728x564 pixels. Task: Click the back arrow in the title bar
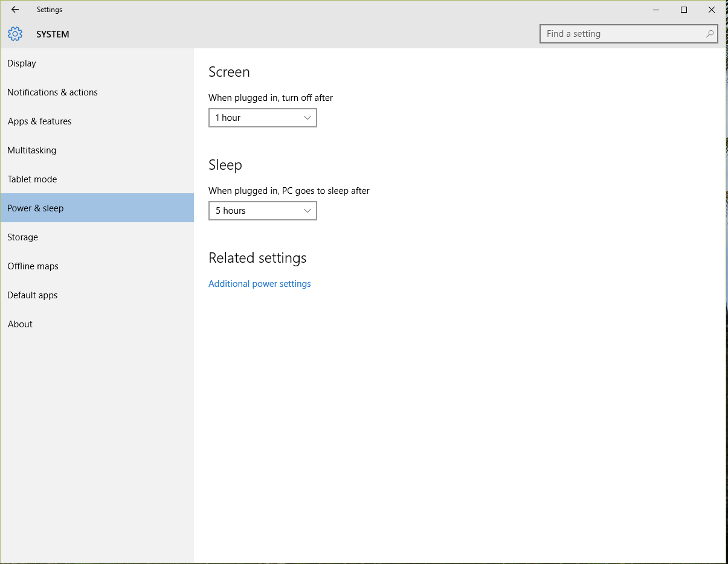(x=15, y=10)
